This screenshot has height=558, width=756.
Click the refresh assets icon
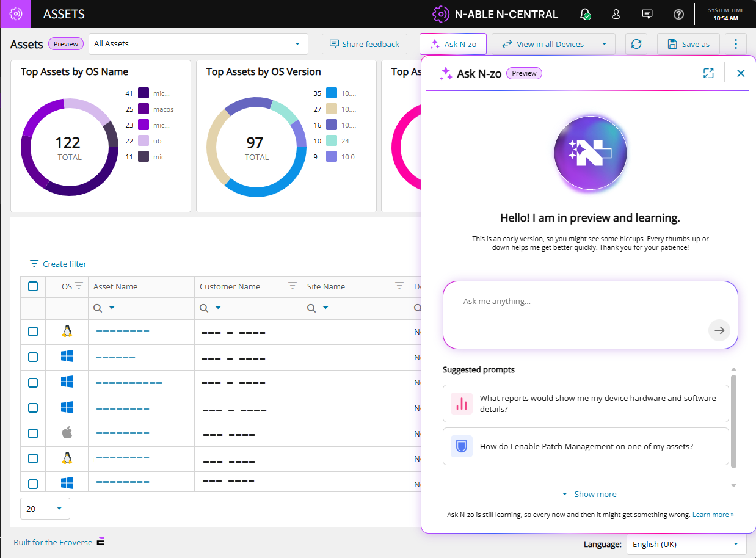click(636, 44)
